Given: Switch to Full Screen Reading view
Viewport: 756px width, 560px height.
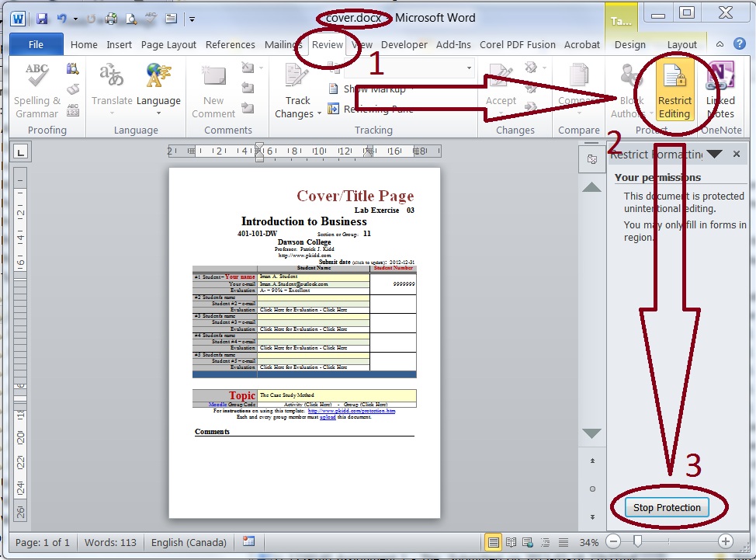Looking at the screenshot, I should coord(511,543).
